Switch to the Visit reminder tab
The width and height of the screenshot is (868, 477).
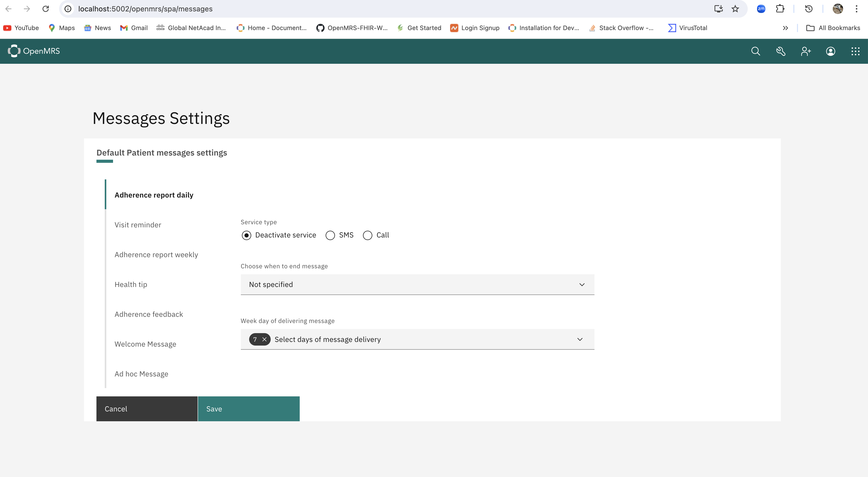pyautogui.click(x=138, y=225)
